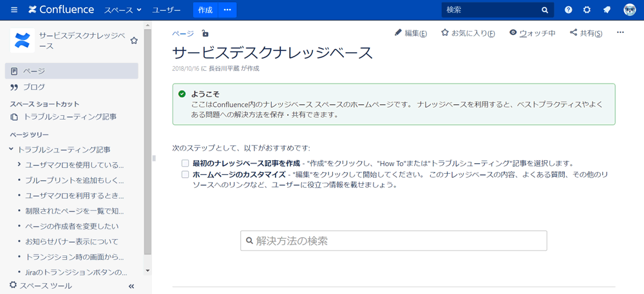Image resolution: width=644 pixels, height=294 pixels.
Task: Open the settings gear menu
Action: click(x=587, y=10)
